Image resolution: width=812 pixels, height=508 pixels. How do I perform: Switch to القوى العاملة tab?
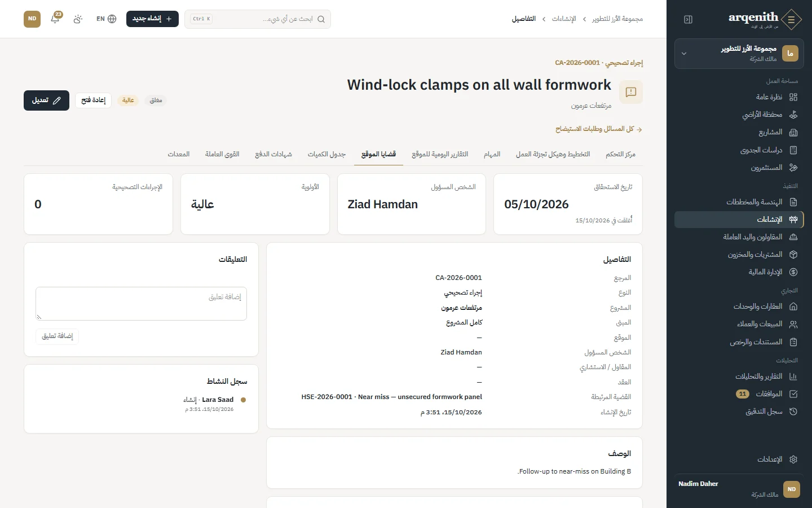pyautogui.click(x=222, y=154)
